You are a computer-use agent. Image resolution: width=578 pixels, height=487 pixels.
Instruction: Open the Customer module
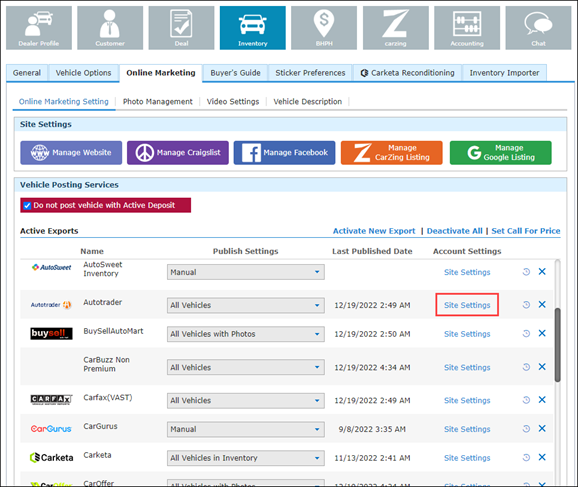(x=110, y=28)
